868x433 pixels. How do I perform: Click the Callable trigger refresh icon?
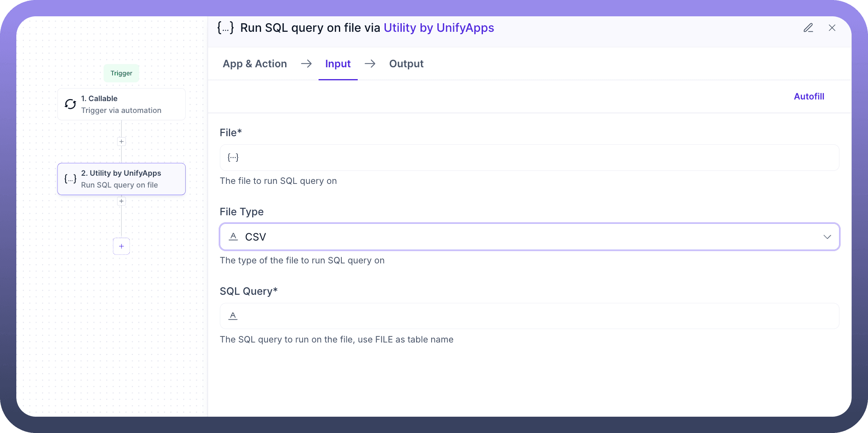point(71,104)
